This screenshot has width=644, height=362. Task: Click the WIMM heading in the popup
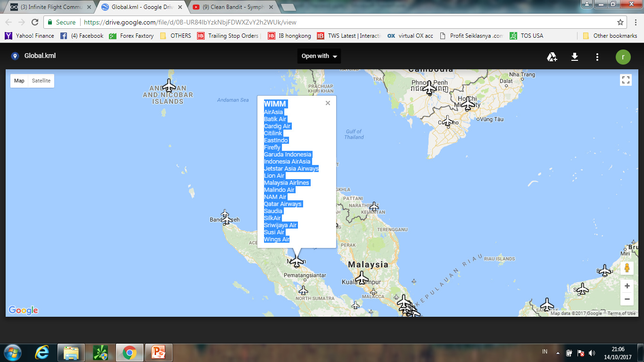point(275,104)
